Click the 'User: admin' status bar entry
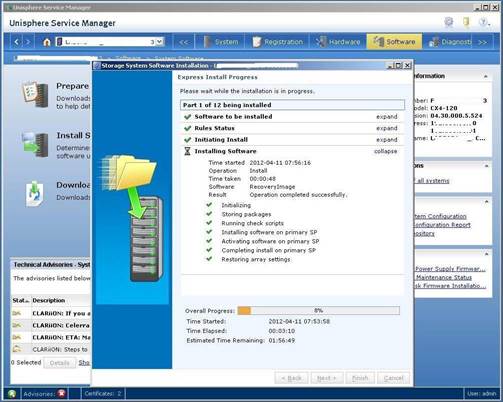Image resolution: width=503 pixels, height=402 pixels. pyautogui.click(x=481, y=394)
